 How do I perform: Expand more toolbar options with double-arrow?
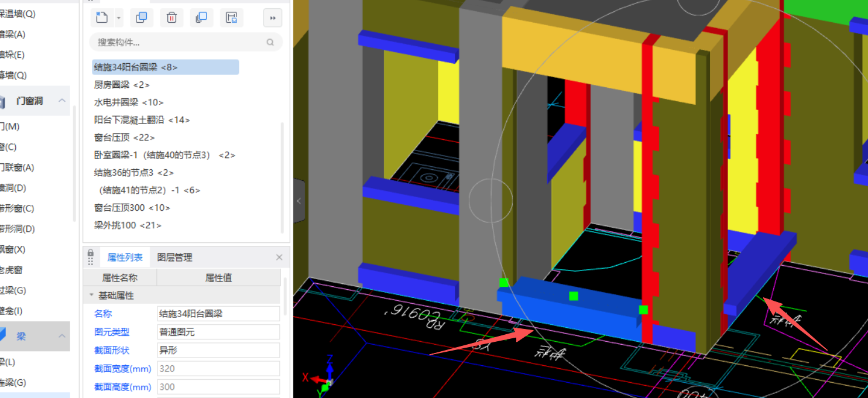[272, 18]
